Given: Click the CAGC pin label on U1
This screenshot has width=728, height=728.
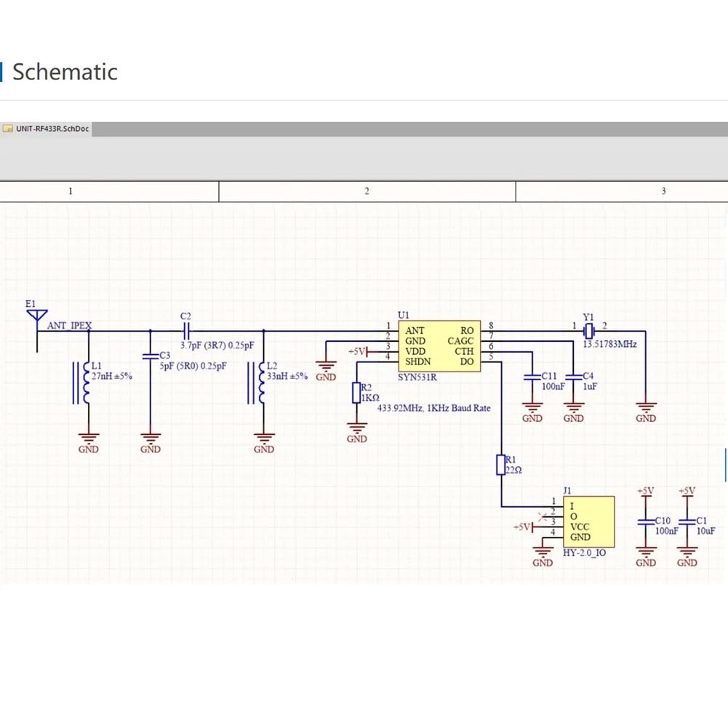Looking at the screenshot, I should tap(460, 341).
